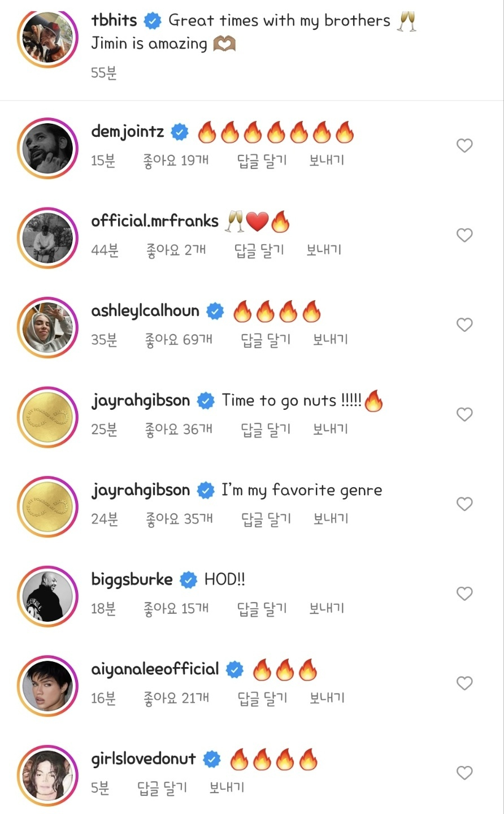Tap heart icon on aiyanaleeofficial's comment
This screenshot has height=814, width=504.
pos(464,683)
